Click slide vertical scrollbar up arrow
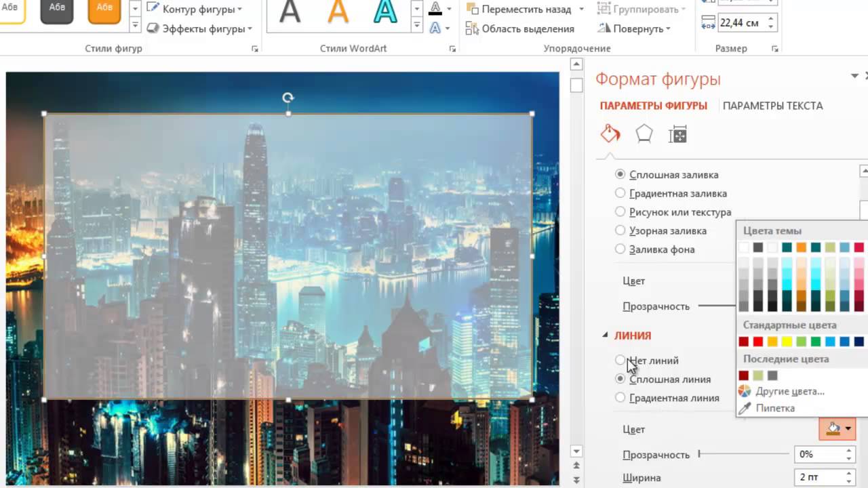 [x=576, y=64]
